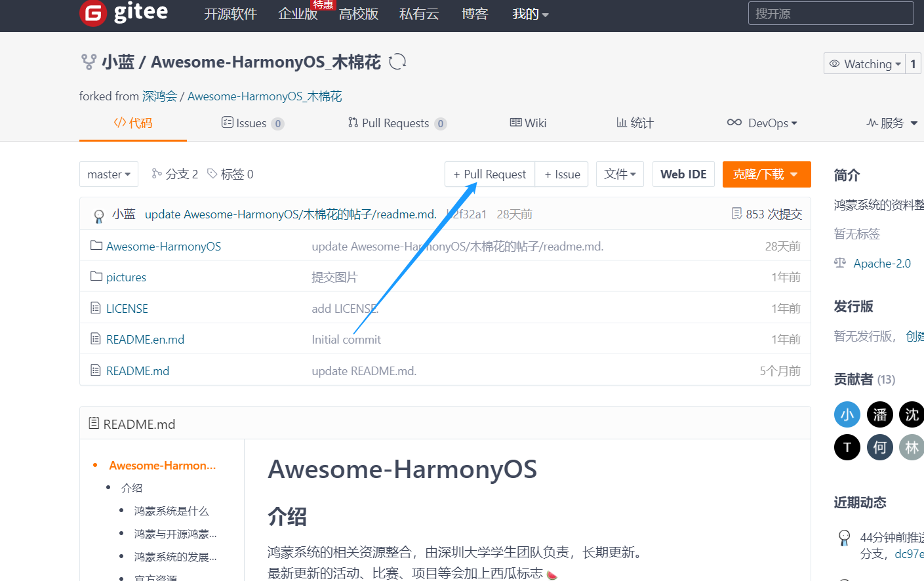
Task: Open the 克隆/下载 dropdown button
Action: (767, 174)
